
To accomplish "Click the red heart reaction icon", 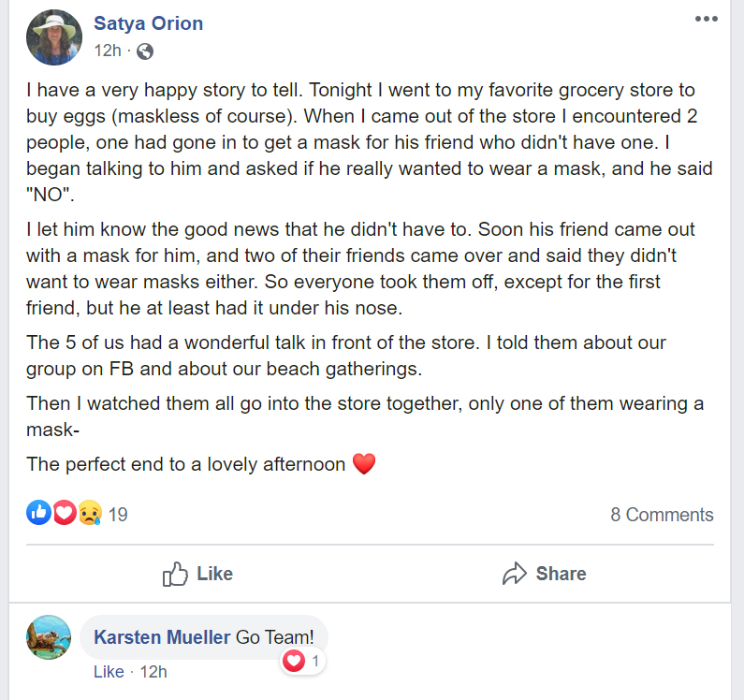I will [64, 513].
